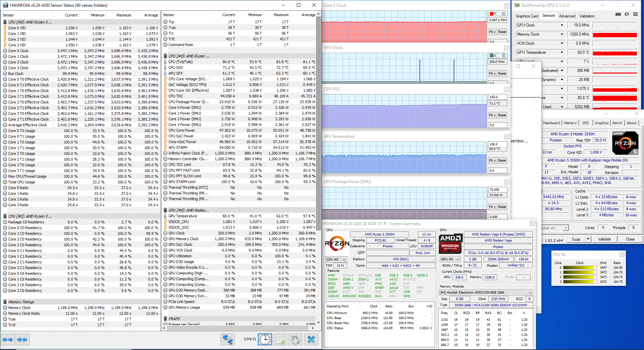This screenshot has height=350, width=644.
Task: Click Fit y on GPU Temperature graph
Action: (x=492, y=161)
